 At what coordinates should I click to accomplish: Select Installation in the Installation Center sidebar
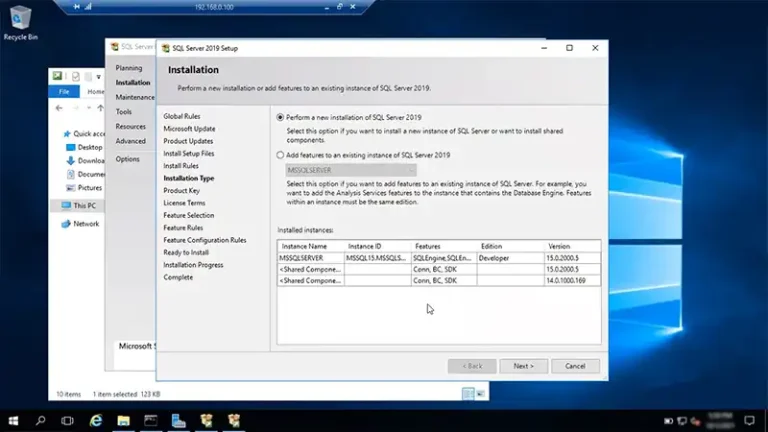133,83
